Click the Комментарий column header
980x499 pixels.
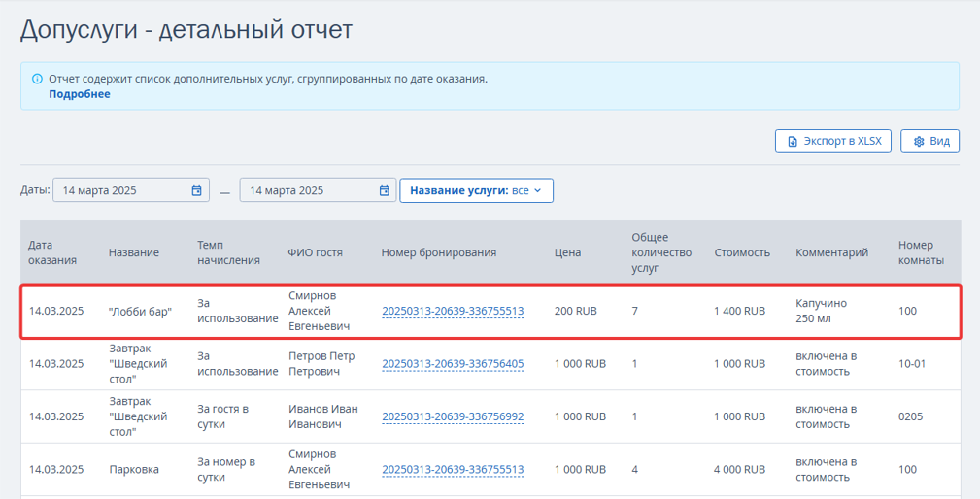click(831, 252)
